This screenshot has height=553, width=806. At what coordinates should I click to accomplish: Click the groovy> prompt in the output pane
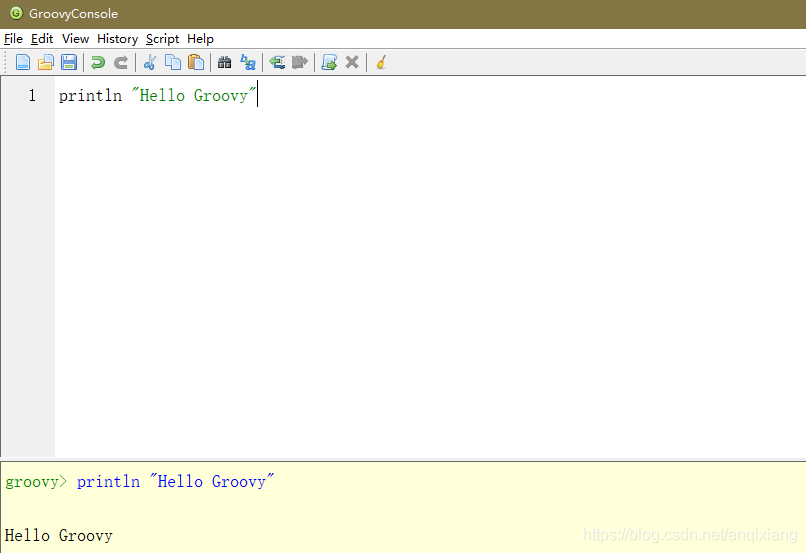(x=36, y=482)
